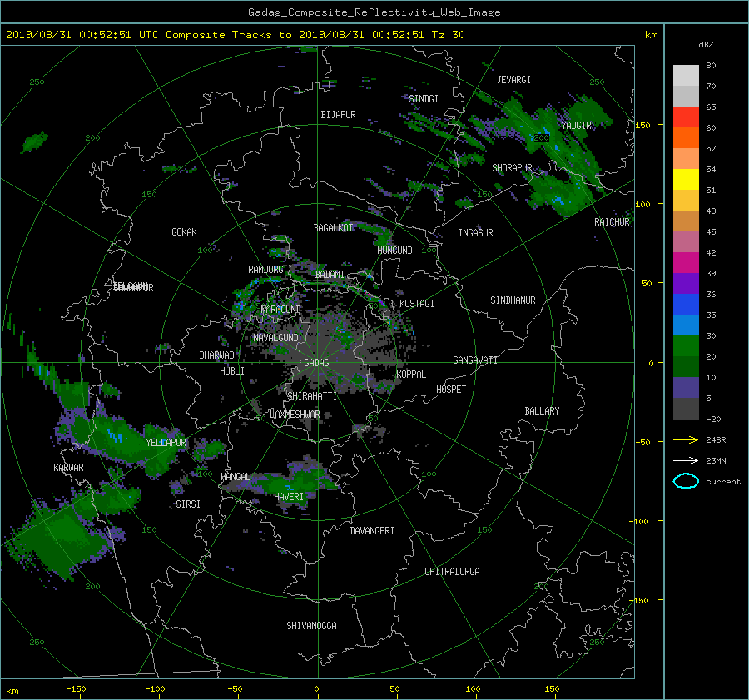Click the -150 tick on bottom axis

pyautogui.click(x=76, y=689)
